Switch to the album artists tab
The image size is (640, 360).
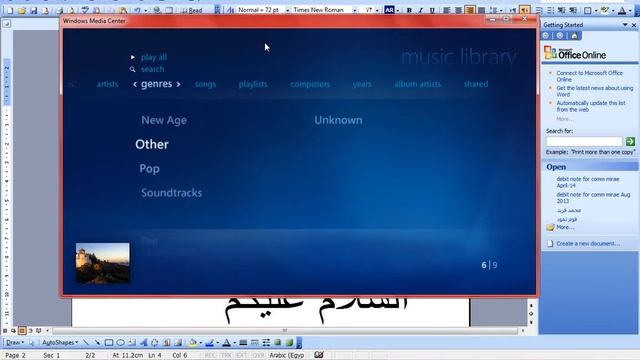coord(418,84)
